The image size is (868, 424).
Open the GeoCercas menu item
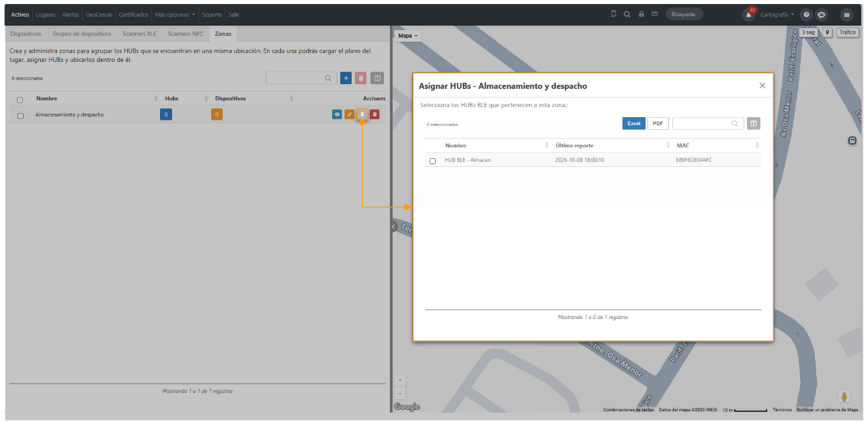coord(100,15)
